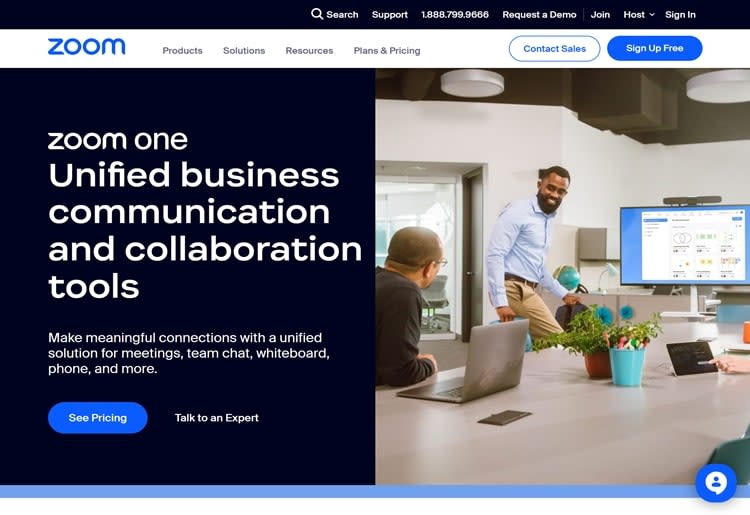
Task: Click the Join link
Action: tap(600, 15)
